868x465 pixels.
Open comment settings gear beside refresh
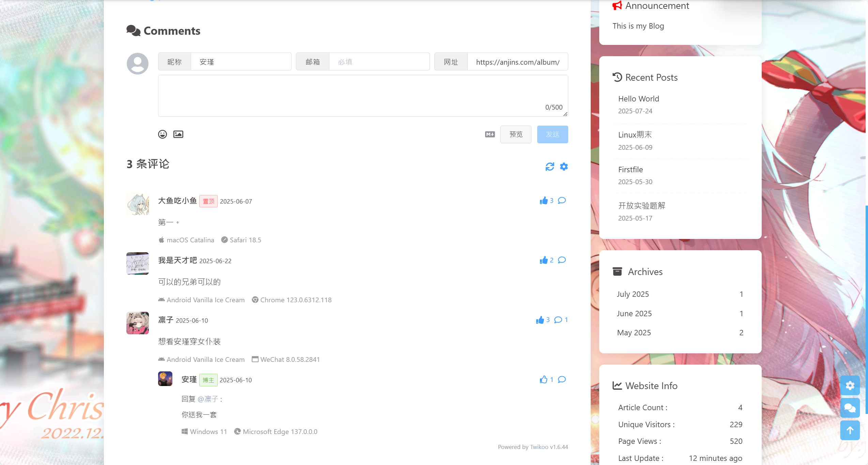coord(564,167)
